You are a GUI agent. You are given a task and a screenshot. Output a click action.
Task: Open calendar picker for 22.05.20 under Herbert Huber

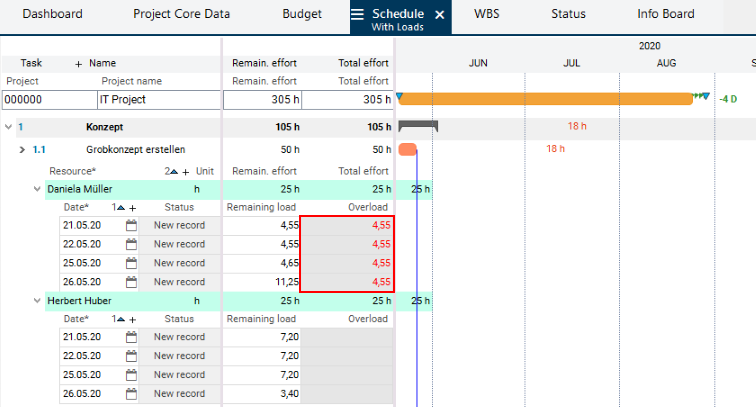(x=131, y=356)
